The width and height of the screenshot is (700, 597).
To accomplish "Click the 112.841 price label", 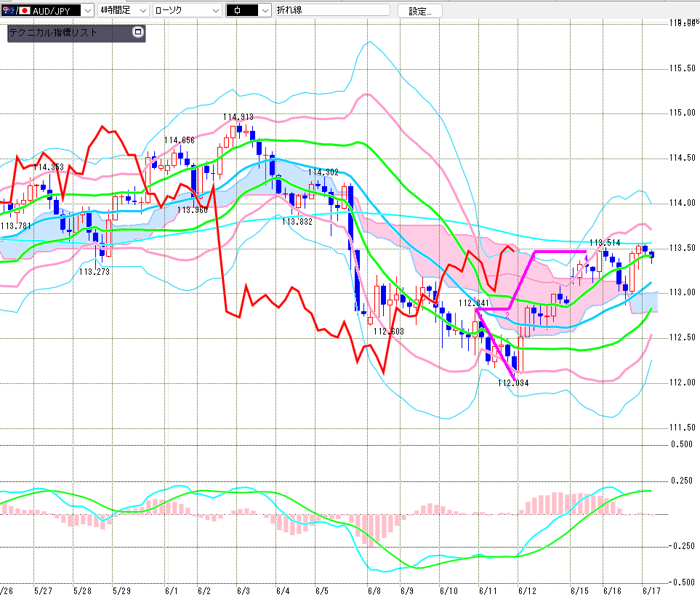I will 474,303.
